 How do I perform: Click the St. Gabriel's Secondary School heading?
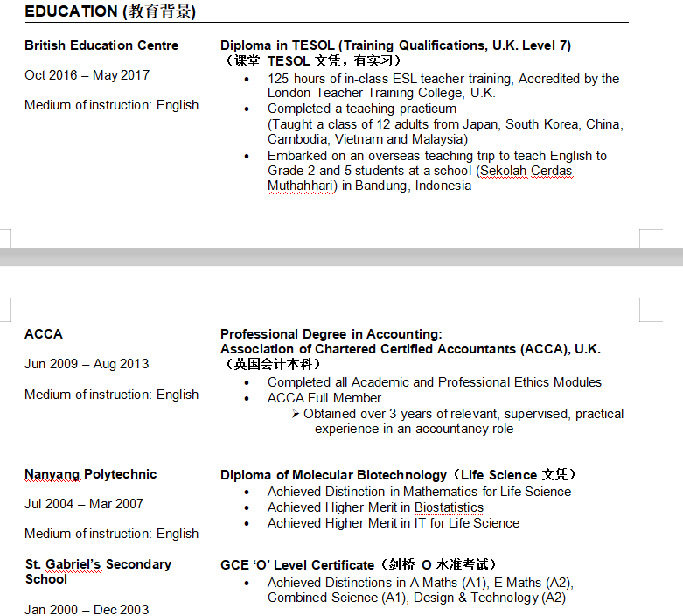coord(98,564)
